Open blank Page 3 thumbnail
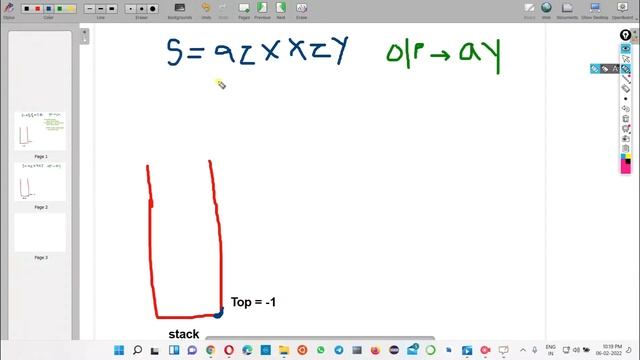This screenshot has width=640, height=360. (x=40, y=232)
